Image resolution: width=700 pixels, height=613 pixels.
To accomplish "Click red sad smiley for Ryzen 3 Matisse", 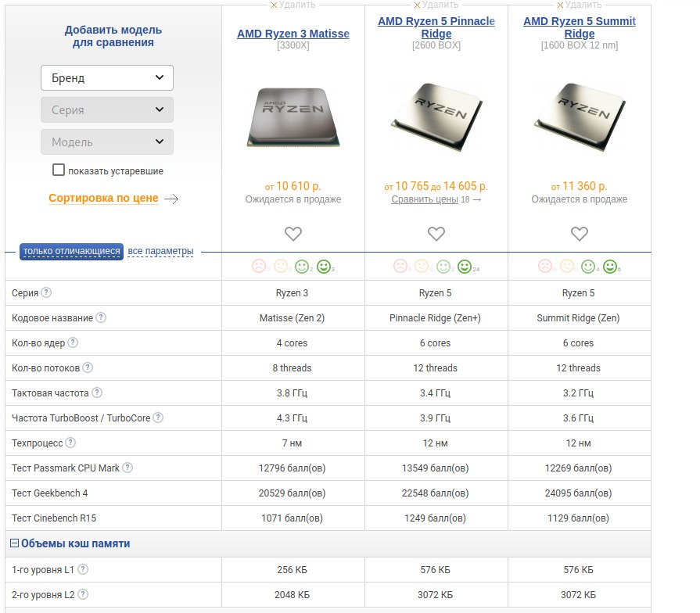I will [x=258, y=266].
